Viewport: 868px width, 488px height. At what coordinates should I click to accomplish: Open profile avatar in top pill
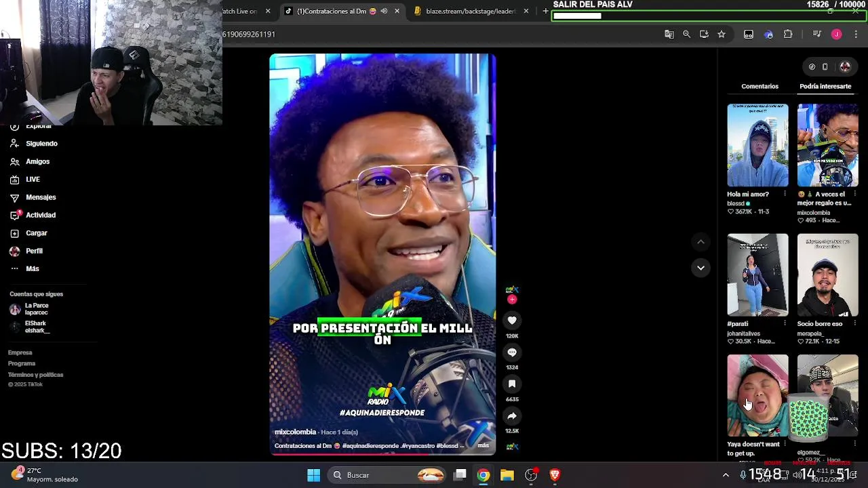pyautogui.click(x=845, y=66)
